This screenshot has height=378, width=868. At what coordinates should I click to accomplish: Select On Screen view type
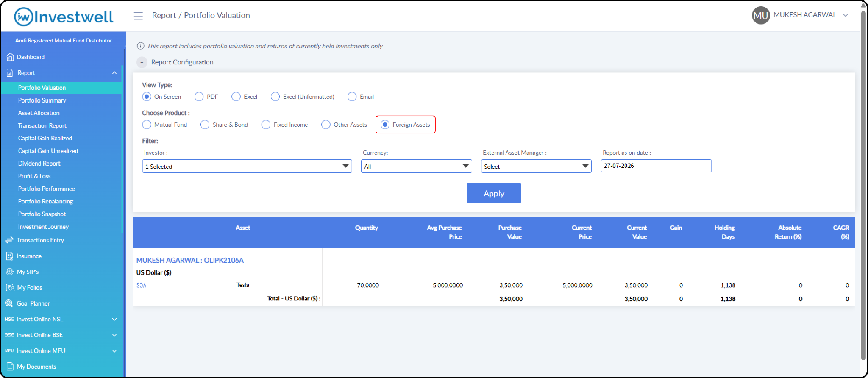[147, 97]
